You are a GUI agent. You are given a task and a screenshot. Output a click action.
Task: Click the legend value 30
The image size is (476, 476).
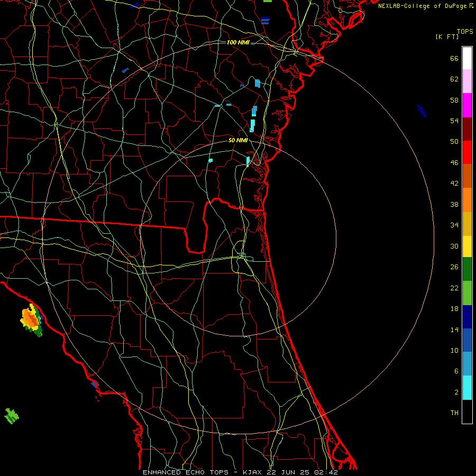pos(454,246)
